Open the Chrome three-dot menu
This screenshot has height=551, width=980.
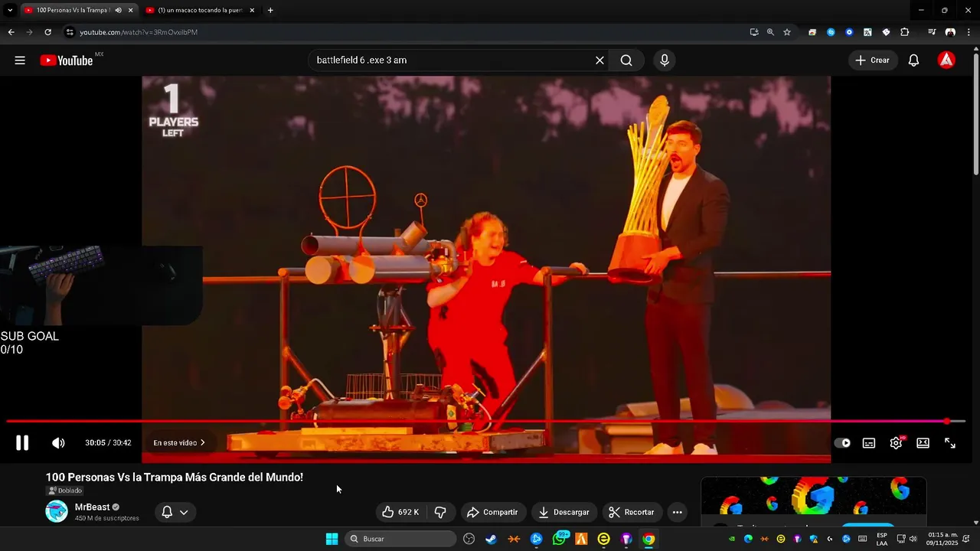pos(969,32)
